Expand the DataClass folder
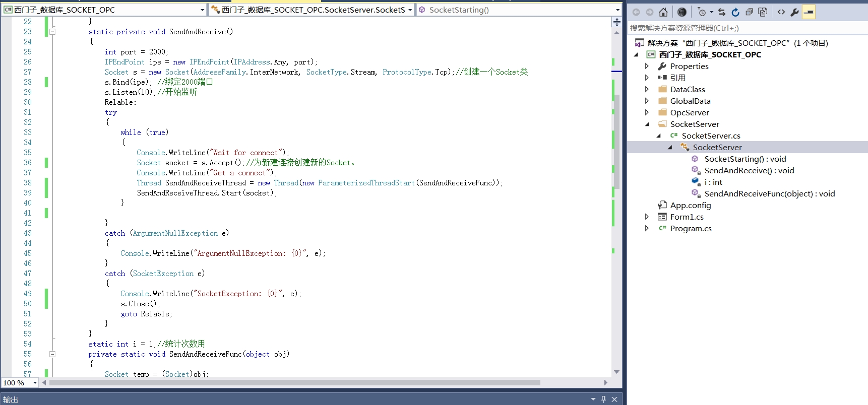This screenshot has width=868, height=405. pyautogui.click(x=647, y=89)
